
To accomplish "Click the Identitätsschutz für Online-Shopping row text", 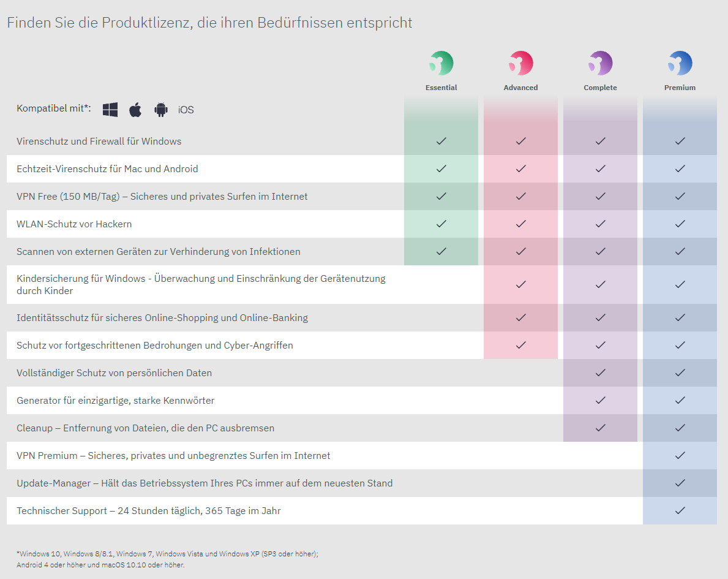I will pos(162,318).
